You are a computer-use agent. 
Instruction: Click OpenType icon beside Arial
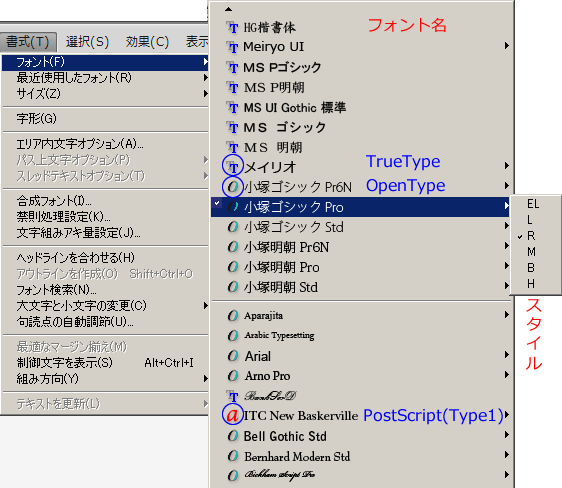(x=233, y=356)
